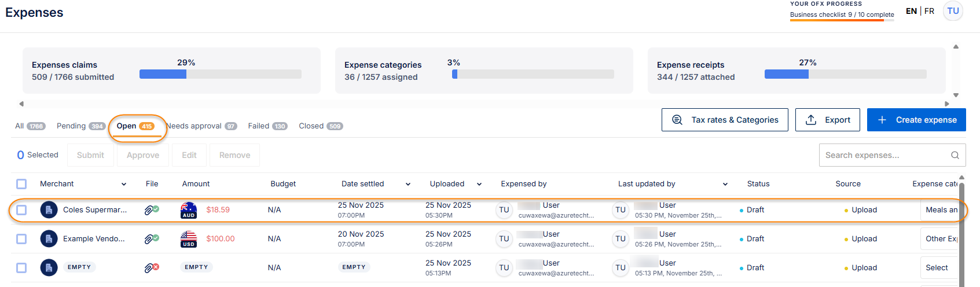Select the Coles Supermarket row checkbox

point(21,210)
